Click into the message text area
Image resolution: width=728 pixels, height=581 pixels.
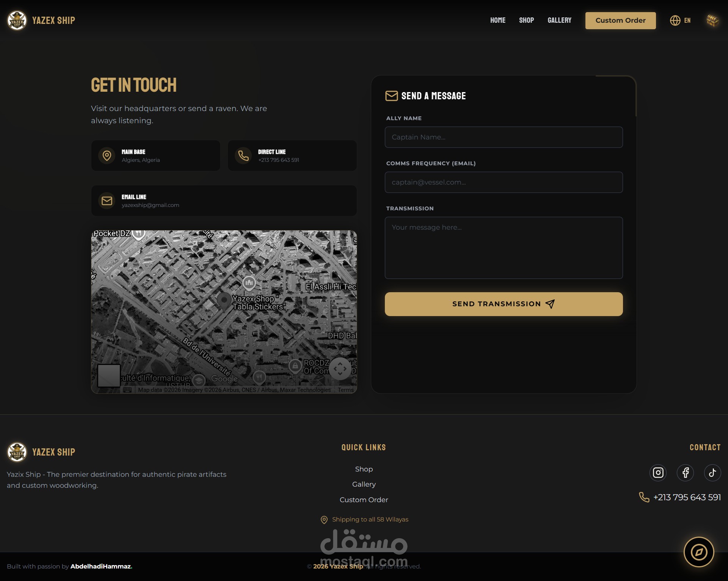504,248
